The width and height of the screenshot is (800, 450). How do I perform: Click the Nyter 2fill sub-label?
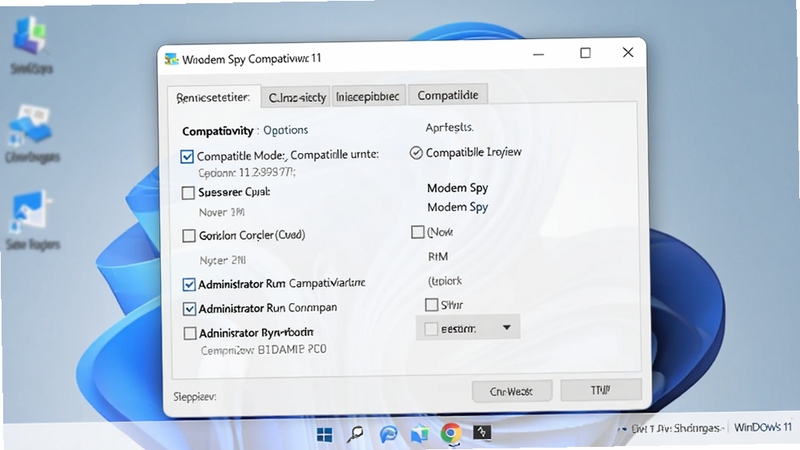(223, 260)
